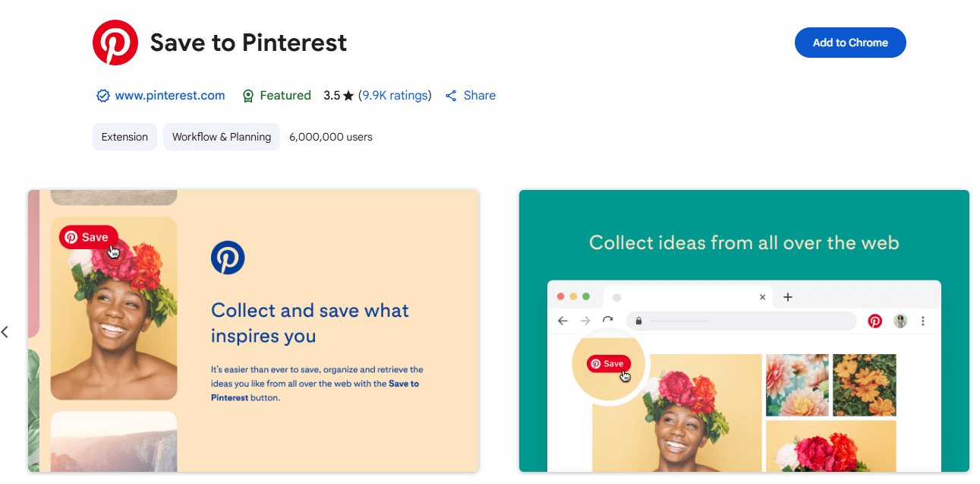980x484 pixels.
Task: Select the Extension category tag
Action: (x=124, y=137)
